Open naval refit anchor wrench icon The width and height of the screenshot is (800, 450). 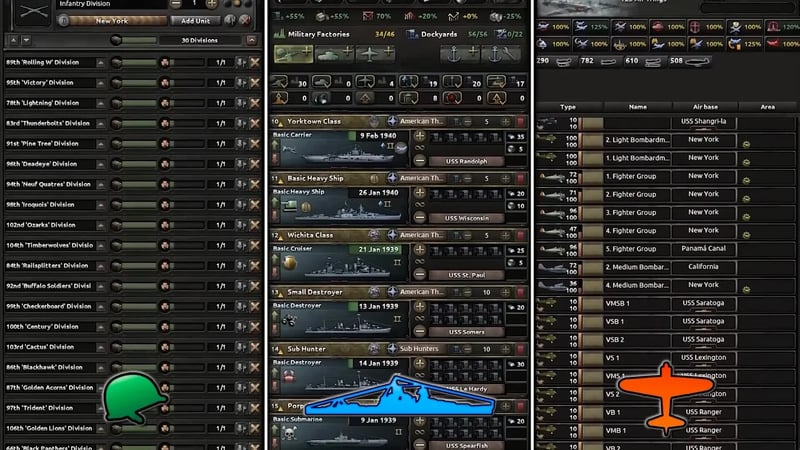(x=502, y=54)
